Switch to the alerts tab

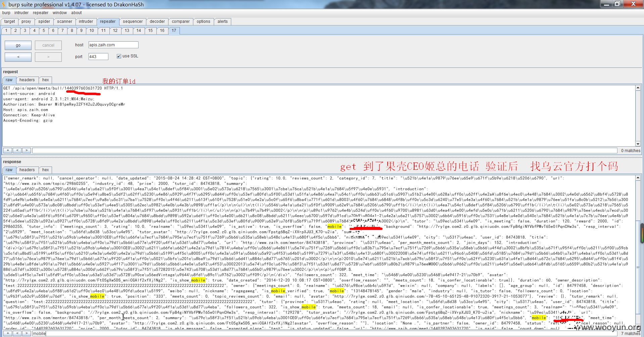click(x=222, y=21)
